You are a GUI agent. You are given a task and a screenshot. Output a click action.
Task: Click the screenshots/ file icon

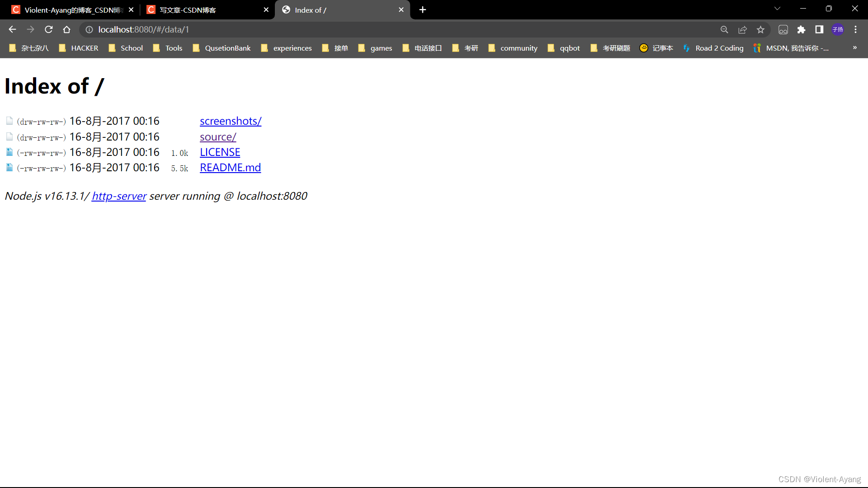(9, 120)
